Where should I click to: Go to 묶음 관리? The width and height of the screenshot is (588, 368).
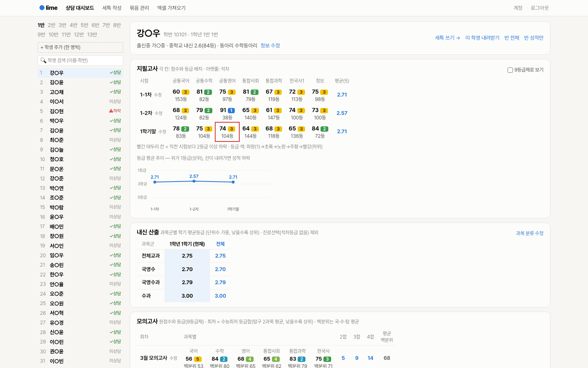point(139,8)
